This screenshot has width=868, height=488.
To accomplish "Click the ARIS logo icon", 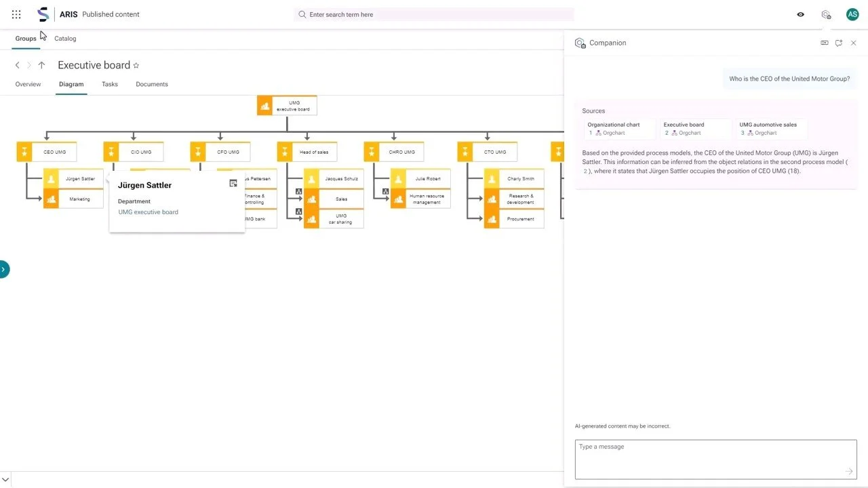I will pos(43,14).
